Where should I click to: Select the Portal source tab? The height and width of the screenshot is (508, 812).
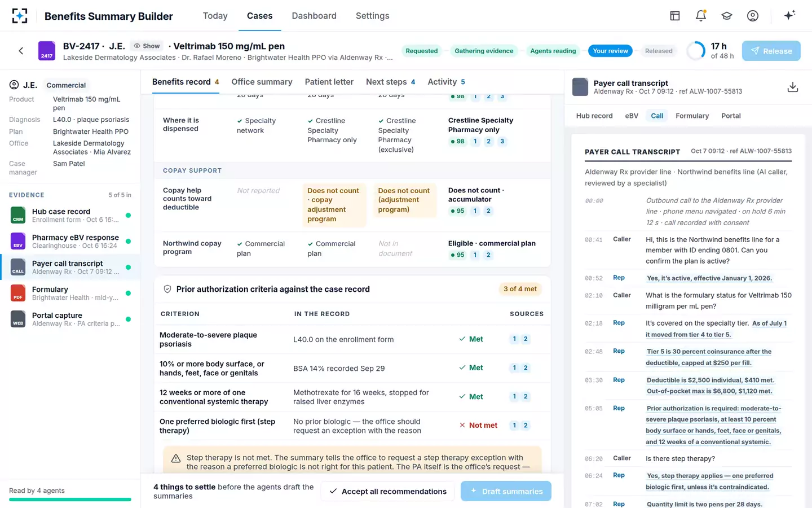[731, 116]
